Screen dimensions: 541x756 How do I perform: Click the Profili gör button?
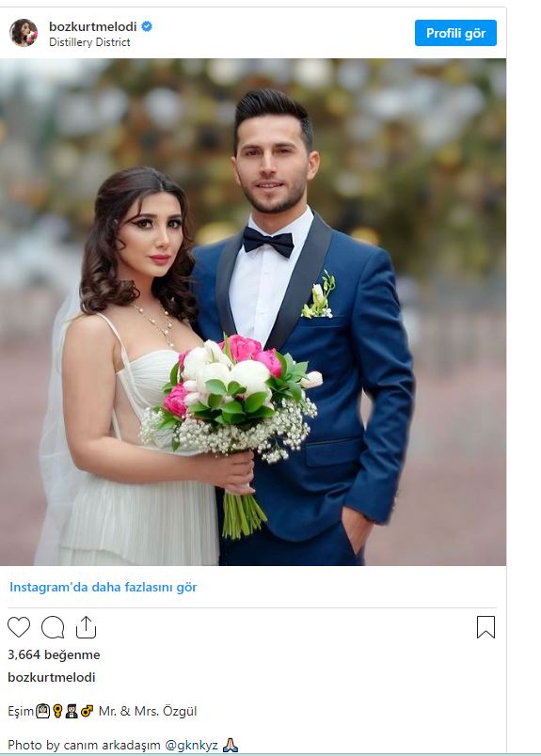(x=455, y=33)
